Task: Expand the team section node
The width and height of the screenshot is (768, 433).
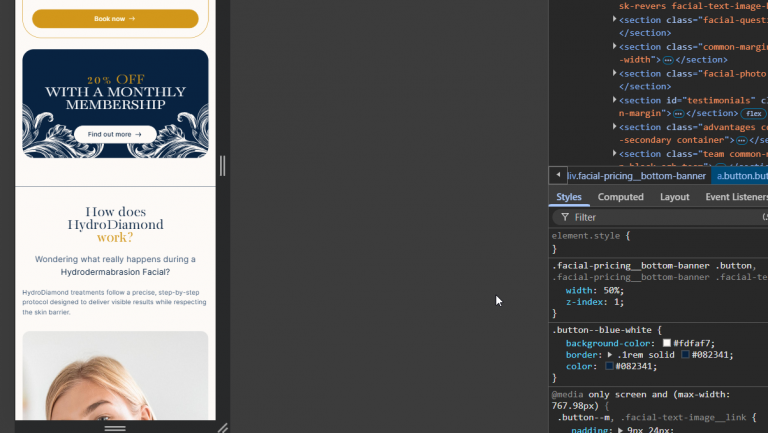Action: coord(614,153)
